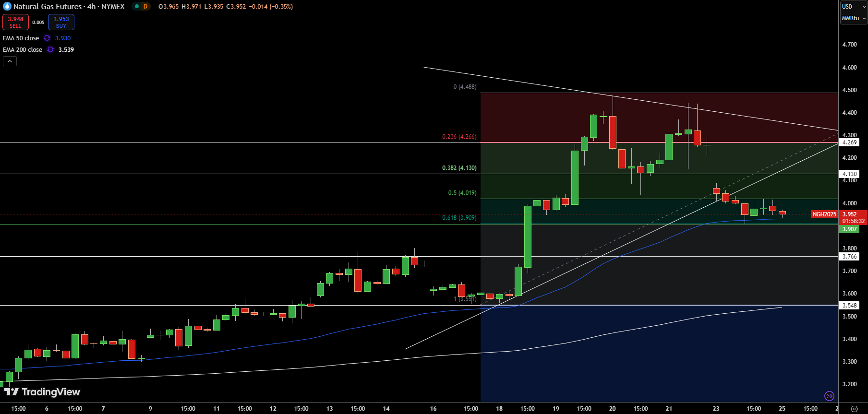Click the 3.200 price scale value
Viewport: 868px width, 414px height.
[850, 384]
